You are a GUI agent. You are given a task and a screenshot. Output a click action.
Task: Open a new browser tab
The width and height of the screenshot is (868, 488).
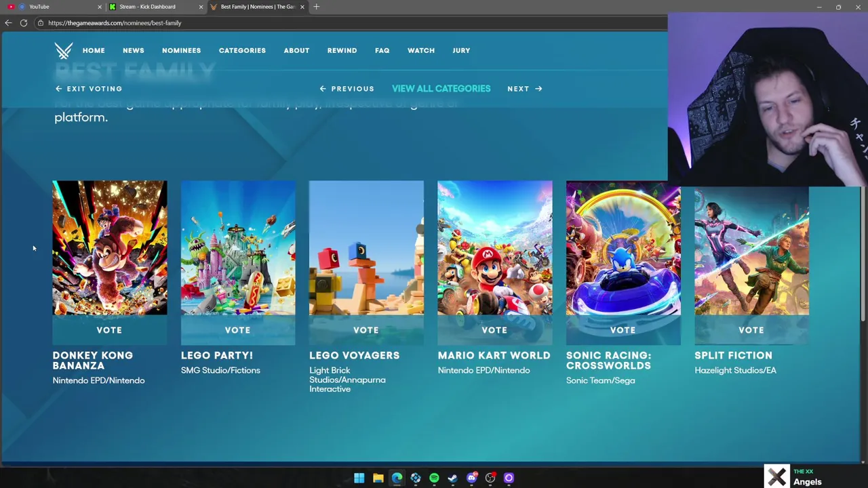click(316, 7)
